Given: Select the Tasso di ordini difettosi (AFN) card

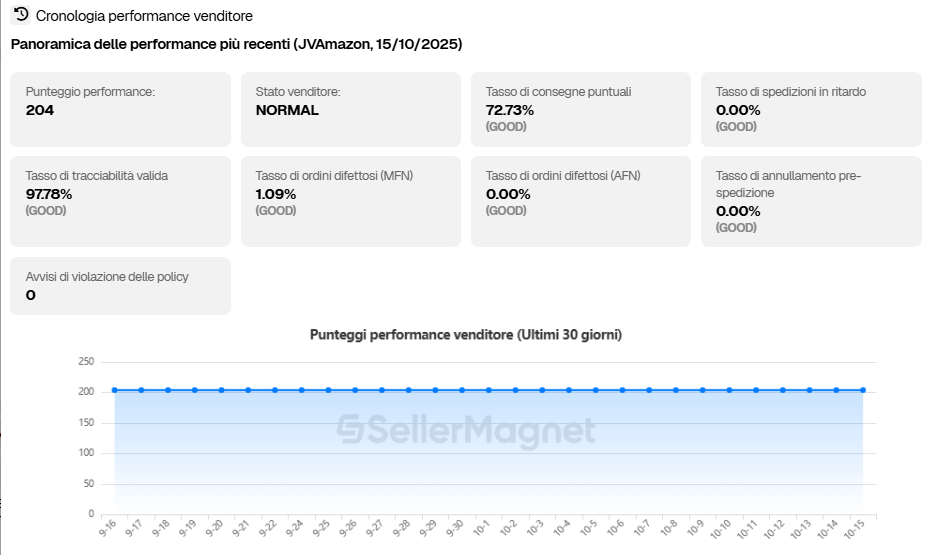Looking at the screenshot, I should click(580, 201).
